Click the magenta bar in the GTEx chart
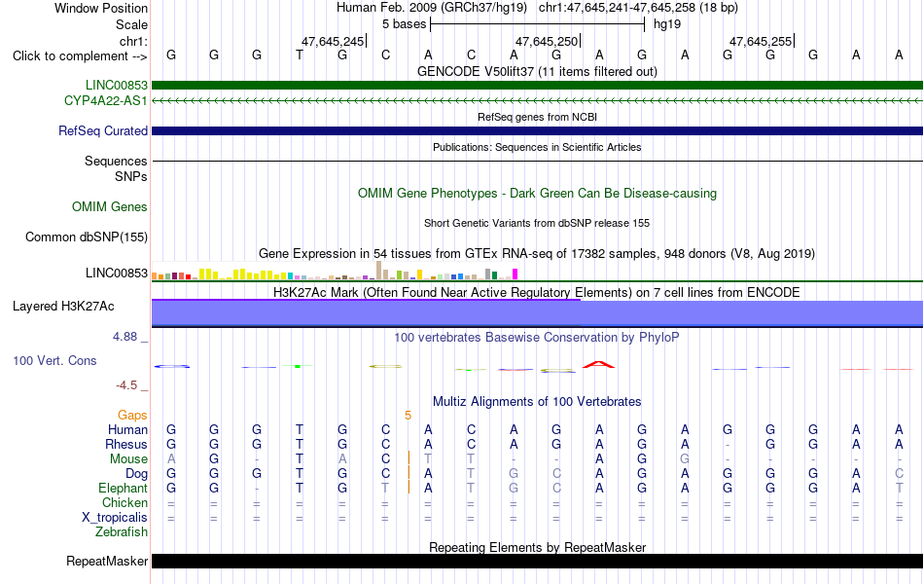Screen dimensions: 924x584 515,274
